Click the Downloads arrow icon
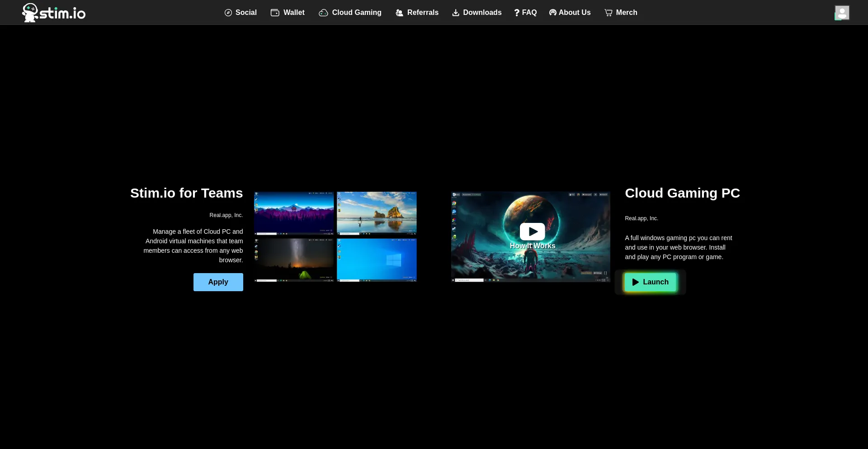The width and height of the screenshot is (868, 449). click(x=456, y=13)
